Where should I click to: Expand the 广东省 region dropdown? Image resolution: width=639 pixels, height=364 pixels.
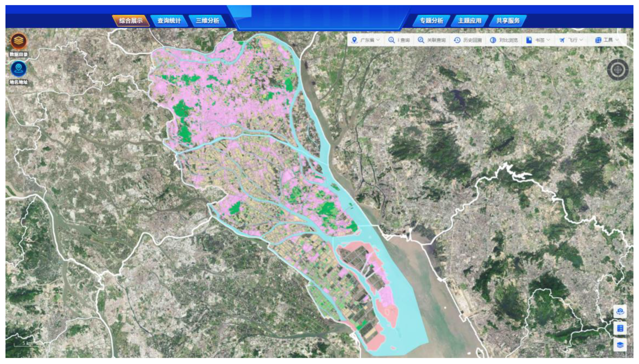pyautogui.click(x=365, y=40)
